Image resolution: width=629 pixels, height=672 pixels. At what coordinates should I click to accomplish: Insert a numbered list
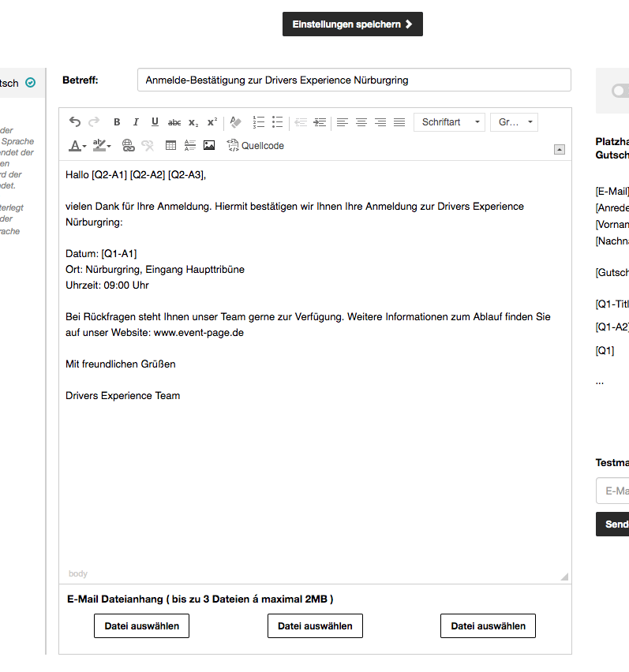point(259,122)
